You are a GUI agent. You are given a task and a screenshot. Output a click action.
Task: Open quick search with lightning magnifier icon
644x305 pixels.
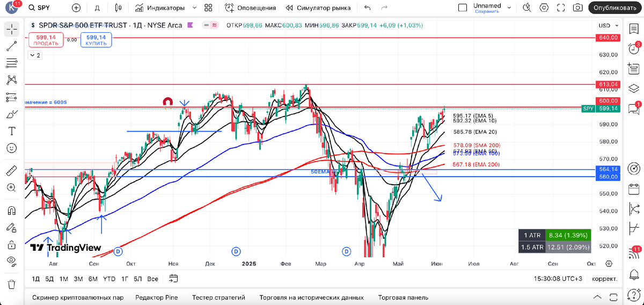(528, 8)
